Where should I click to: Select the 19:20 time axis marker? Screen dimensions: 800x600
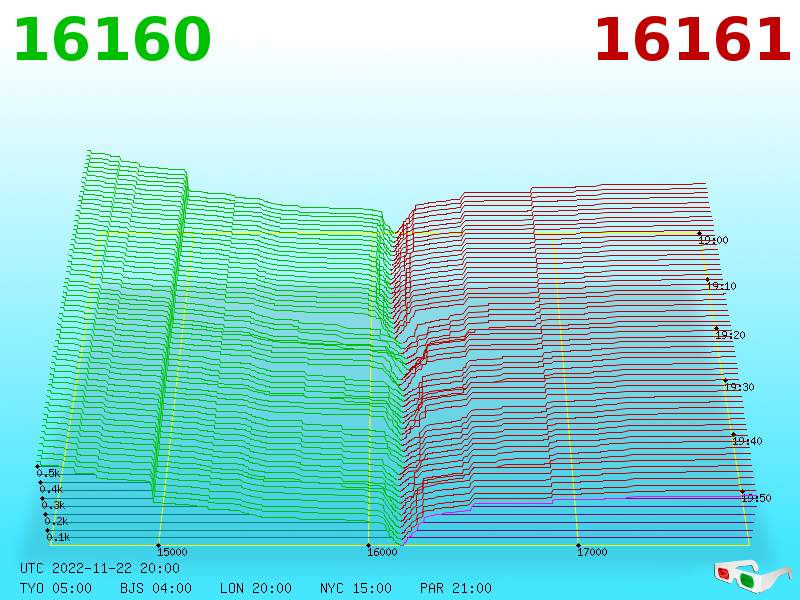[x=730, y=335]
